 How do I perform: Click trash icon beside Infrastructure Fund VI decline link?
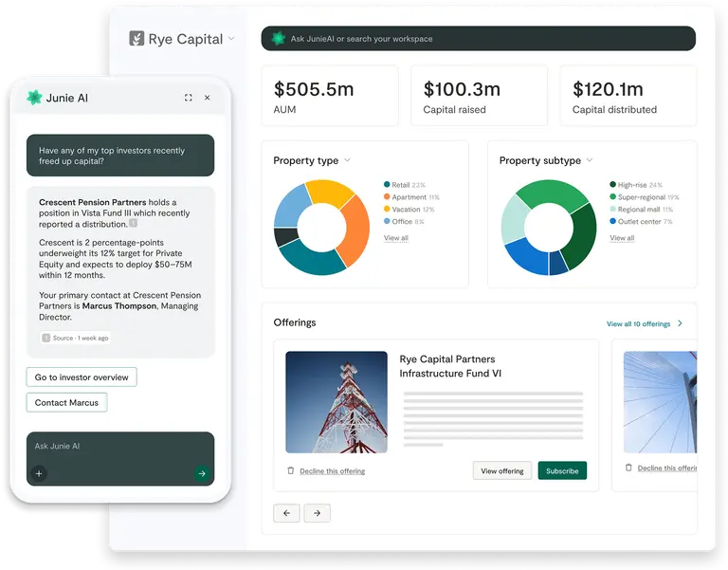point(291,470)
